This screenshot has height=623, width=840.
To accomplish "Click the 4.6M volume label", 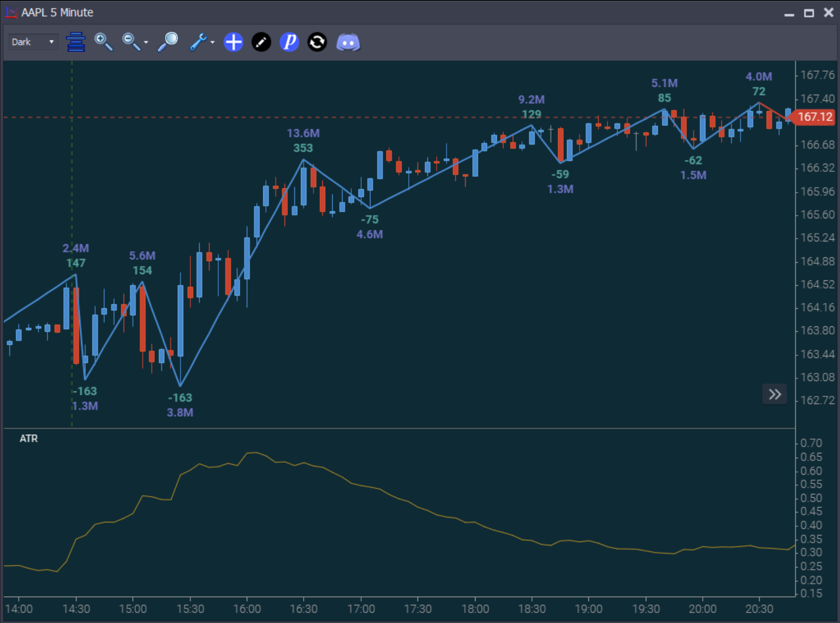I will (370, 234).
